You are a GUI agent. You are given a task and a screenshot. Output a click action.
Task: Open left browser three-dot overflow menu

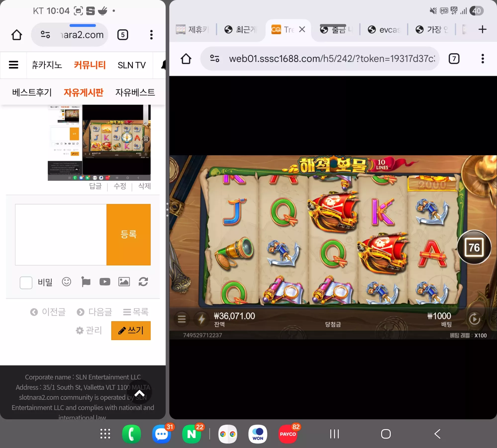pyautogui.click(x=151, y=35)
